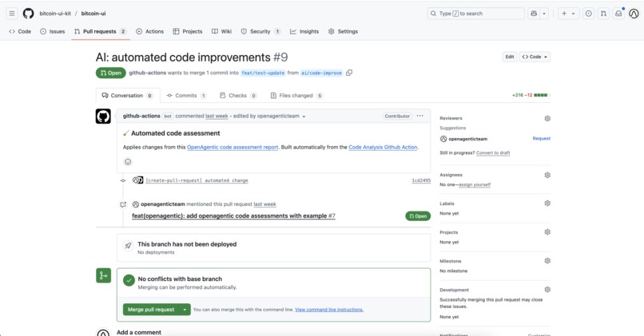644x336 pixels.
Task: Copy the ai/code-improve branch name icon
Action: point(349,73)
